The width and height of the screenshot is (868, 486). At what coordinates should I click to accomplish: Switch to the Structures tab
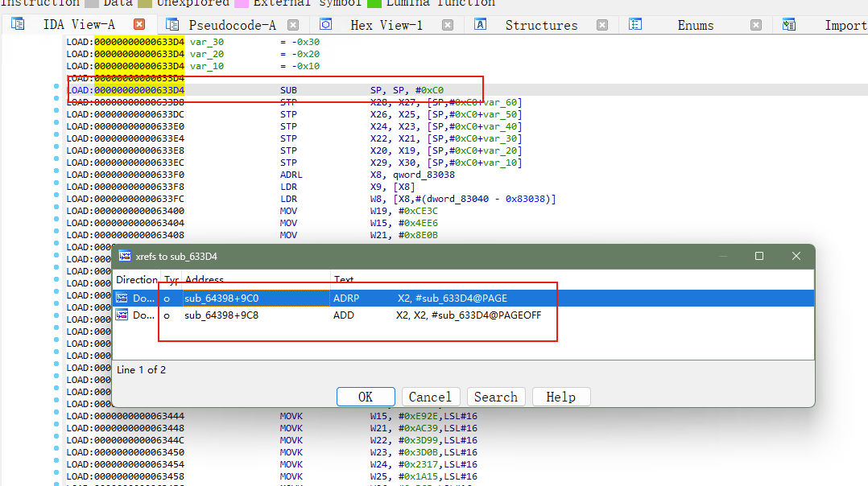[x=541, y=26]
